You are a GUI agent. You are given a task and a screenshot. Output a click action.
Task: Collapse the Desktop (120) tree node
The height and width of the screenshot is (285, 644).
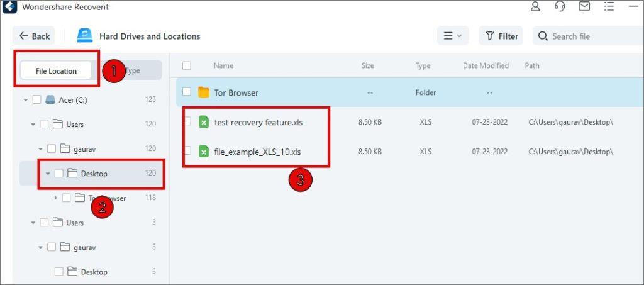48,174
